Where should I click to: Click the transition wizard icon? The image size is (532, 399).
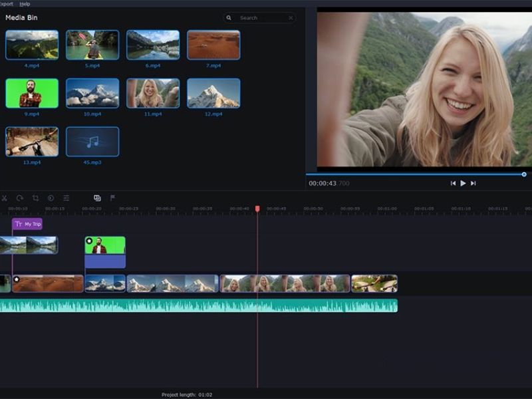[97, 198]
